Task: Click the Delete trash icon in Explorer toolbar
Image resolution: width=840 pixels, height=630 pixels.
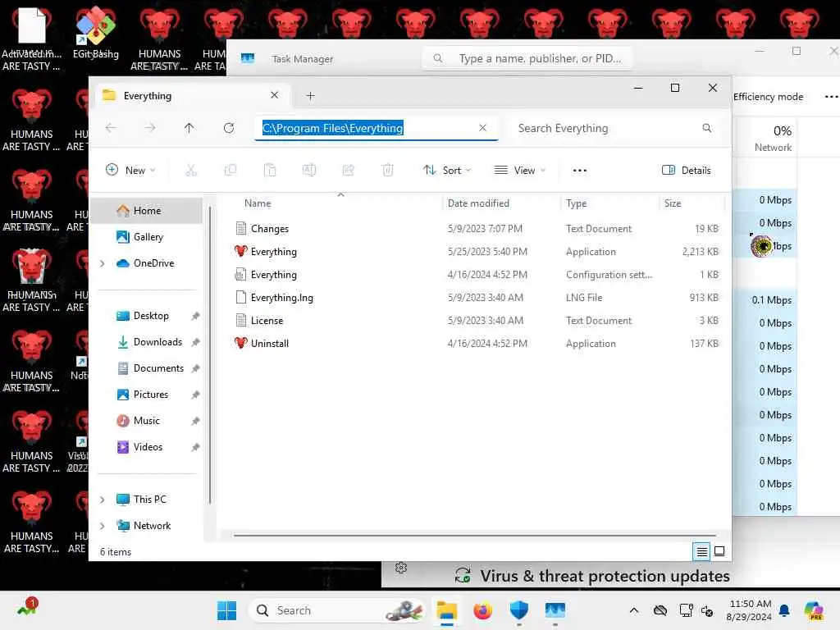Action: pos(388,171)
